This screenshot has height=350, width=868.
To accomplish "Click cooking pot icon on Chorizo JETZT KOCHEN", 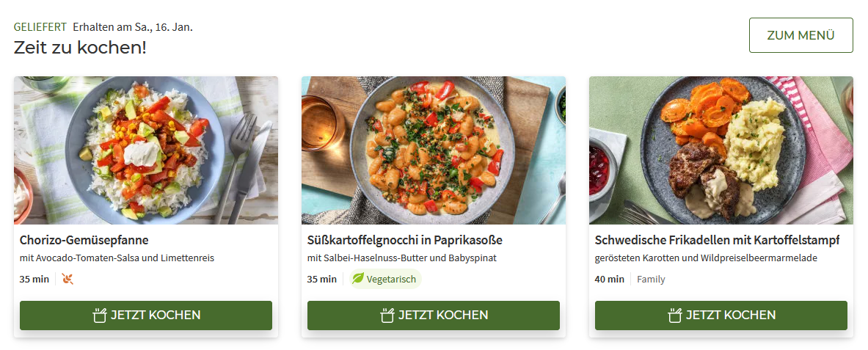I will pos(99,316).
